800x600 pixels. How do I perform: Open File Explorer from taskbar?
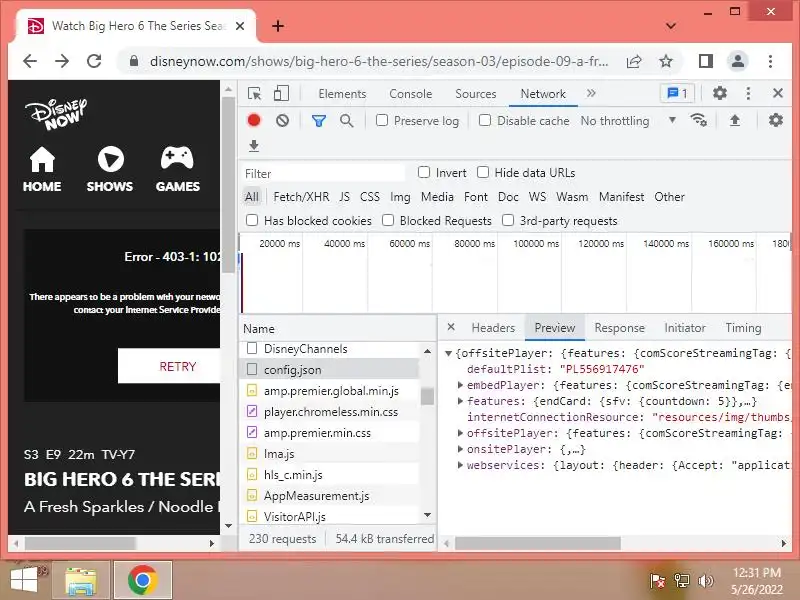point(81,580)
